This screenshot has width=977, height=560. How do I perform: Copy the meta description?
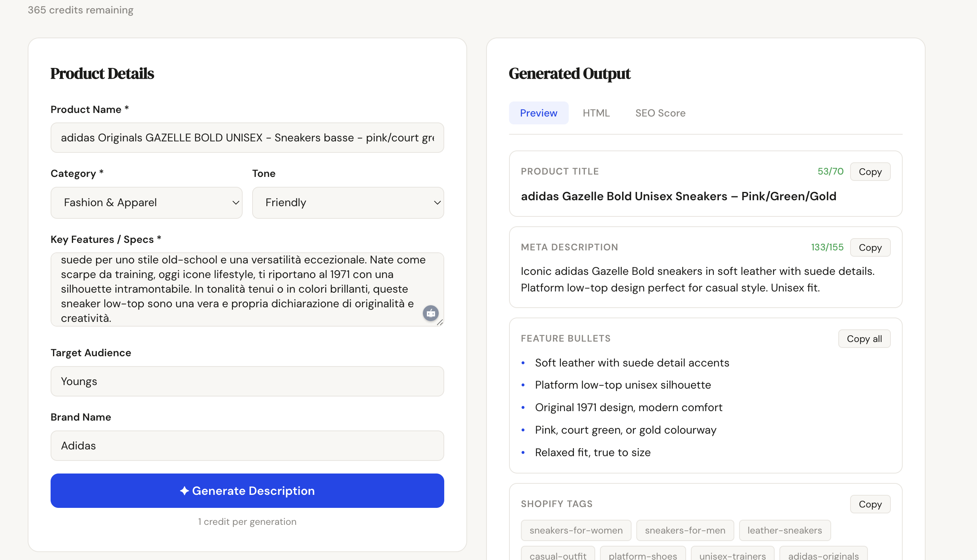click(870, 248)
